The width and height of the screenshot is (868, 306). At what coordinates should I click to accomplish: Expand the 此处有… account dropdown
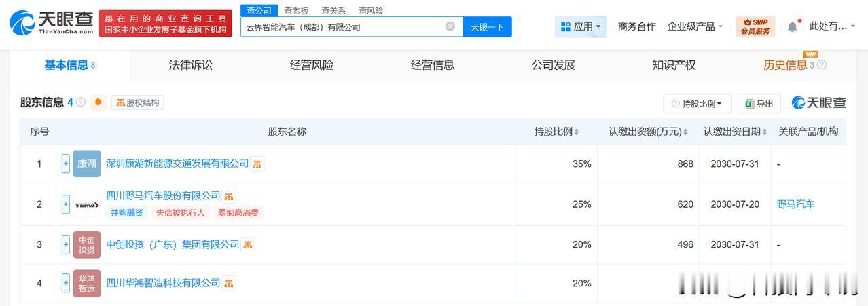[833, 26]
